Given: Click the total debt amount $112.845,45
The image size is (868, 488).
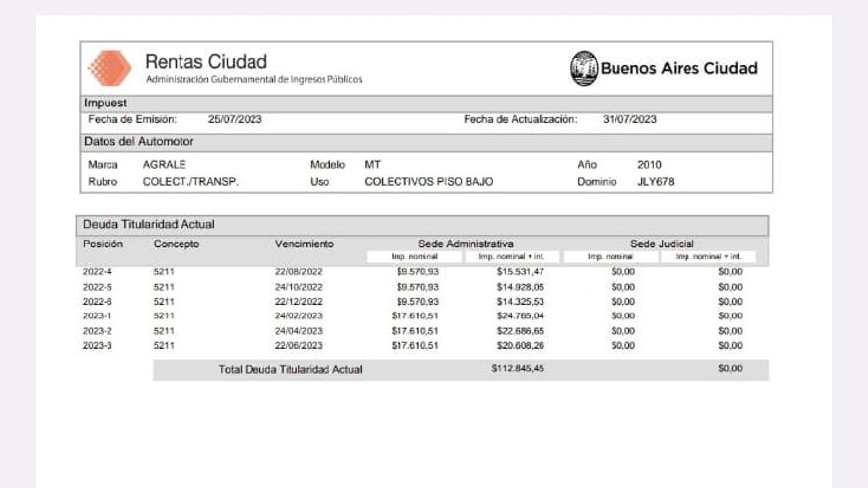Looking at the screenshot, I should tap(518, 369).
